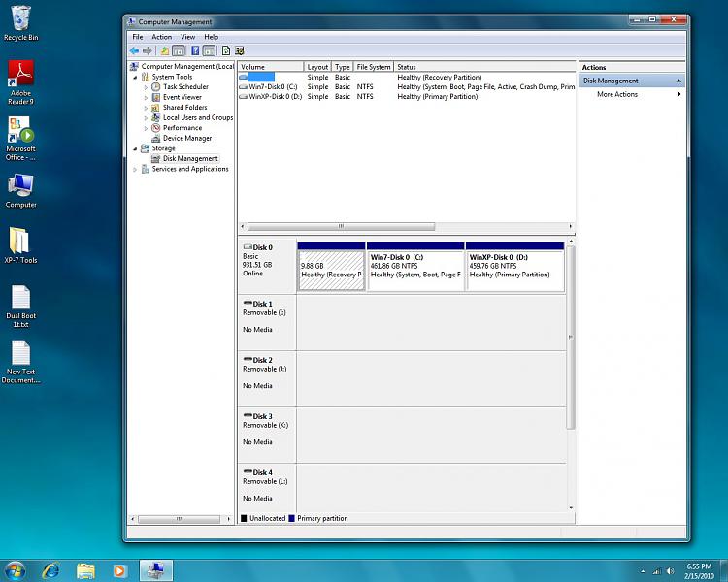Screen dimensions: 728x582
Task: Sort by the Volume column header
Action: tap(271, 67)
